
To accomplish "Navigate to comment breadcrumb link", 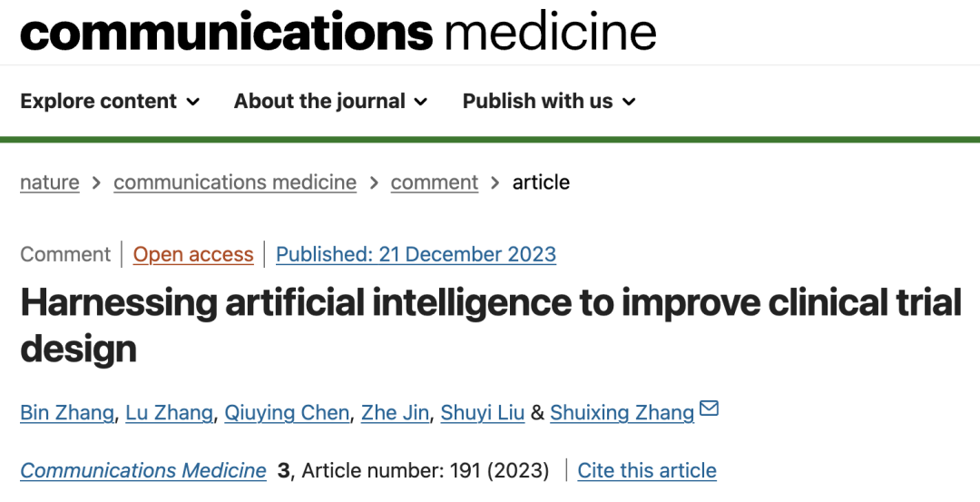I will pos(435,182).
